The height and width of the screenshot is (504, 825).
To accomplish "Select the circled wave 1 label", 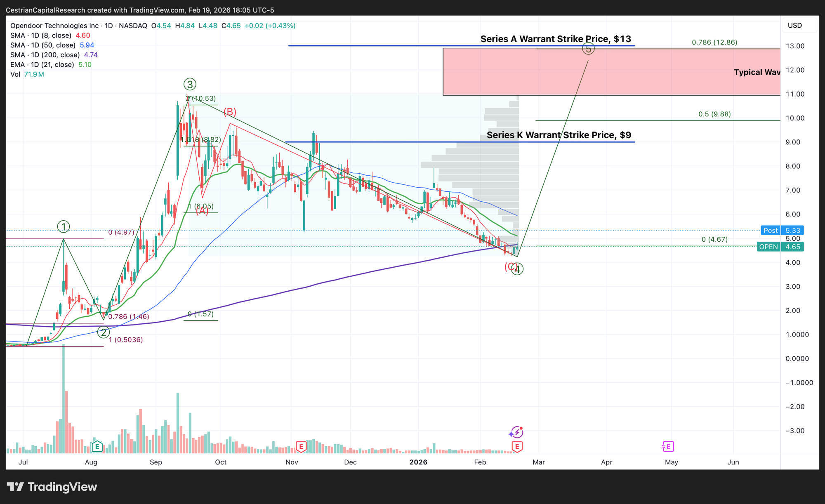I will coord(63,226).
